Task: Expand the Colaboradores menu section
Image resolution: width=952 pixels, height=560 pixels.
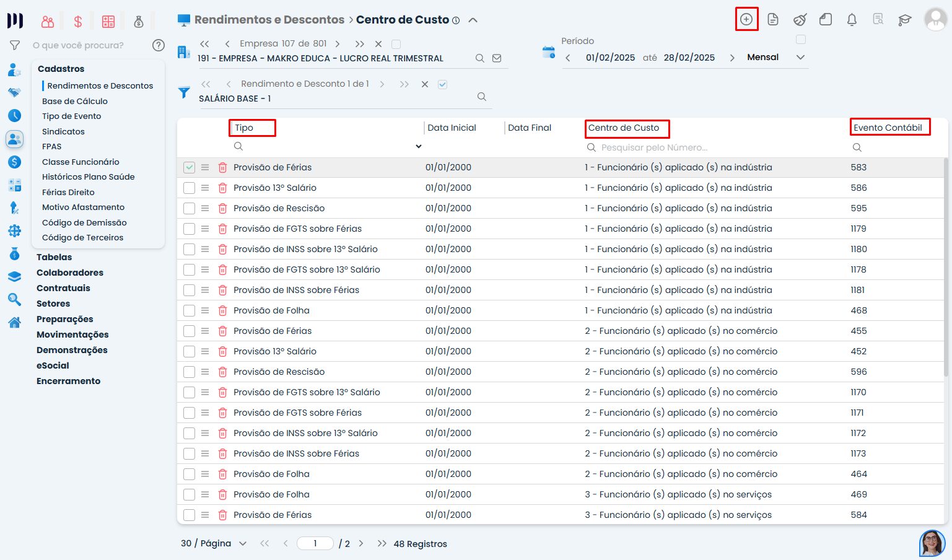Action: pyautogui.click(x=70, y=273)
